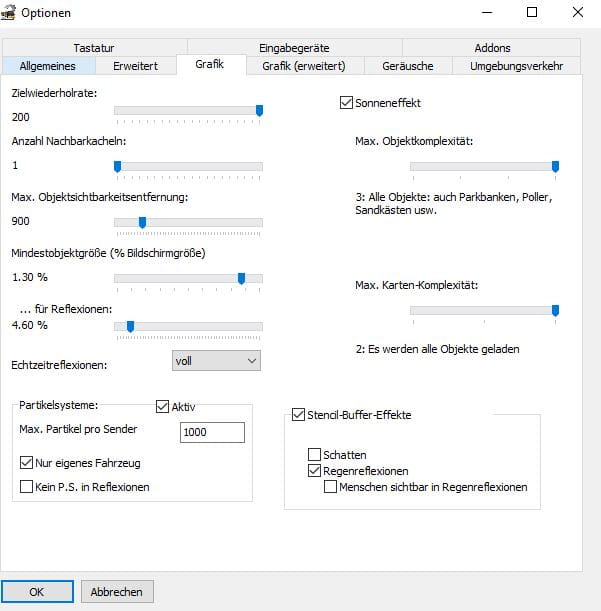This screenshot has height=611, width=601.
Task: Check Kein P.S. in Reflexionen
Action: (27, 487)
